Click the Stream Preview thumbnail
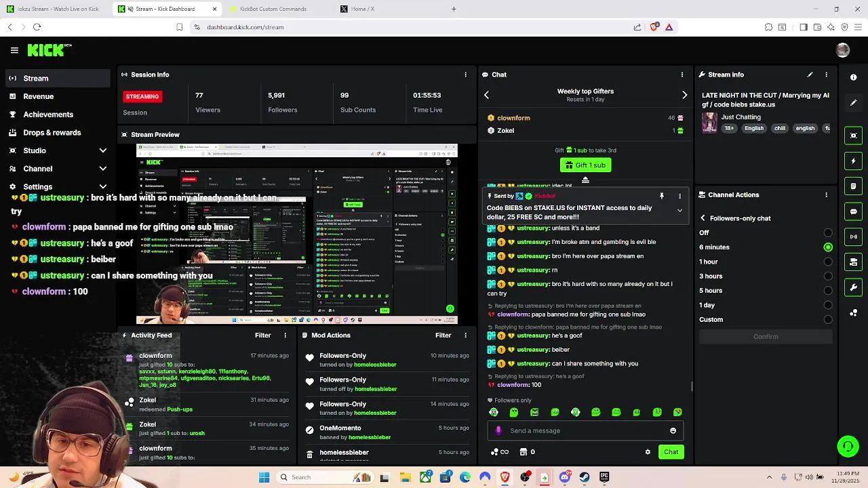This screenshot has height=488, width=868. (297, 234)
